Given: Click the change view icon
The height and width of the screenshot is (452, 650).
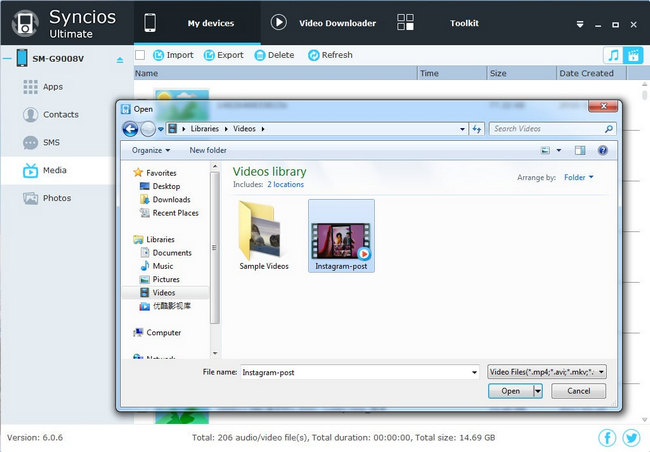Looking at the screenshot, I should click(546, 150).
